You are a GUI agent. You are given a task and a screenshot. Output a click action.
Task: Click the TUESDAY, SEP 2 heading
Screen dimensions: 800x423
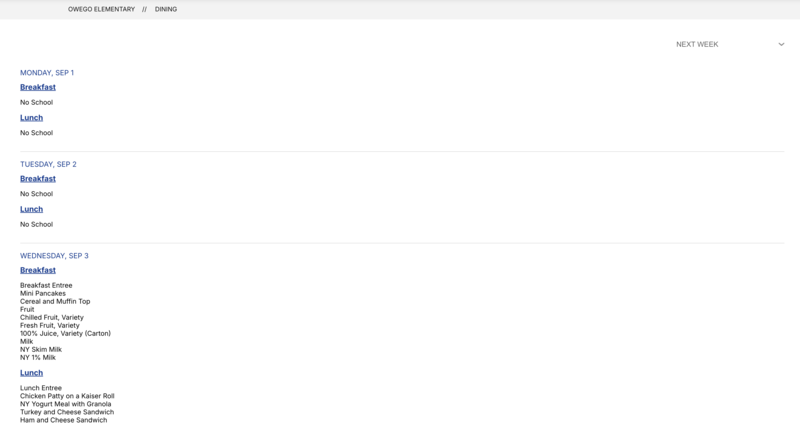pos(48,164)
